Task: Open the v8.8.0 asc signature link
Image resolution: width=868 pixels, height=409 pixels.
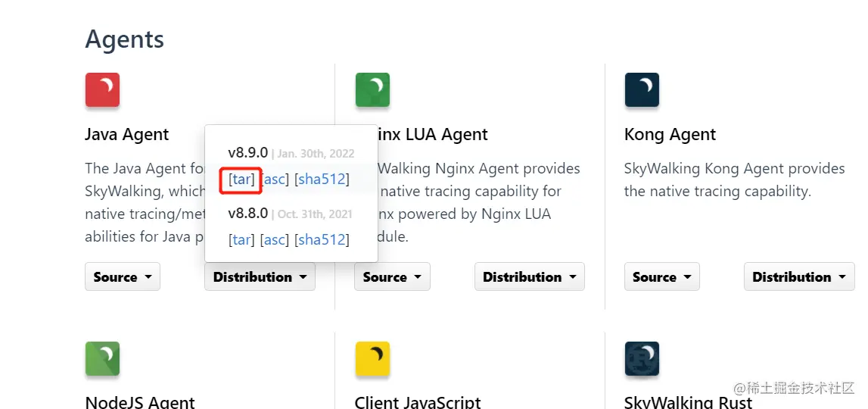Action: 275,239
